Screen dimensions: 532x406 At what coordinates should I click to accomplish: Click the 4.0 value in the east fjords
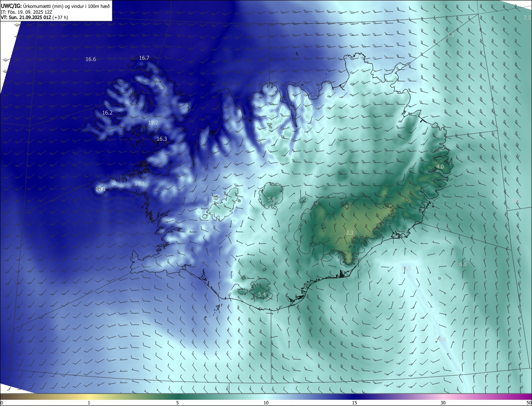(440, 166)
